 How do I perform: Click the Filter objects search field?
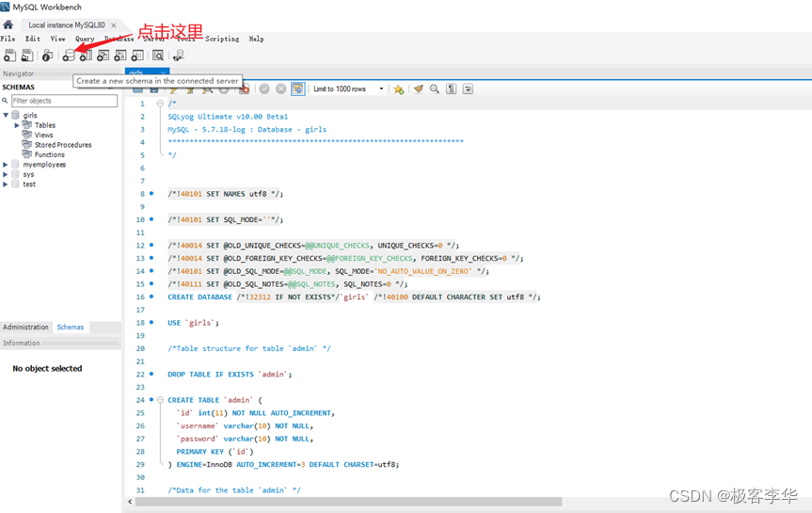[x=65, y=101]
